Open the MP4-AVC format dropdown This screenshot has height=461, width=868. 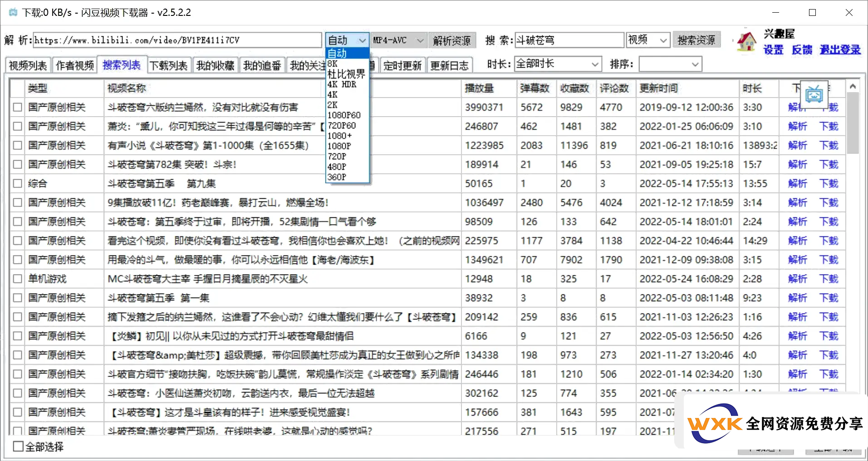[398, 40]
